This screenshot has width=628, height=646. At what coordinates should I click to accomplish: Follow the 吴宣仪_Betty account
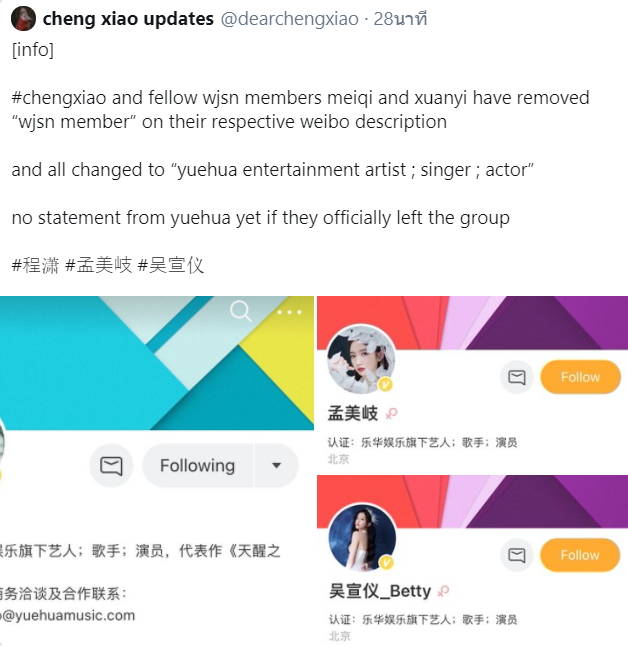[x=580, y=555]
